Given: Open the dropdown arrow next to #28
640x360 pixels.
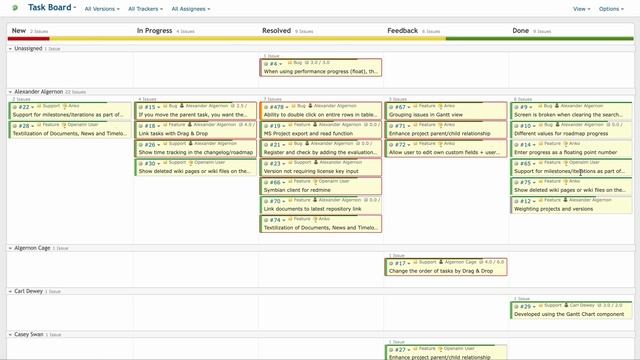Looking at the screenshot, I should (32, 127).
